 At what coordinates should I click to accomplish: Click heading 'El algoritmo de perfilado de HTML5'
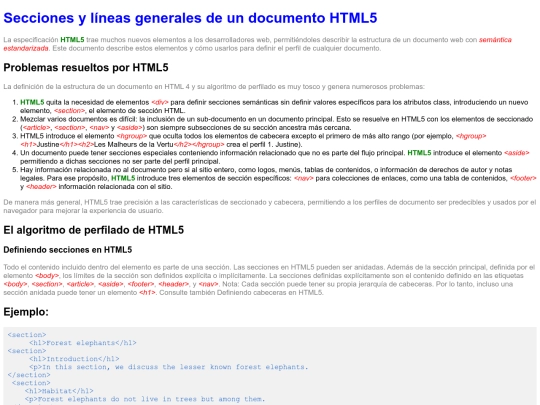(94, 230)
